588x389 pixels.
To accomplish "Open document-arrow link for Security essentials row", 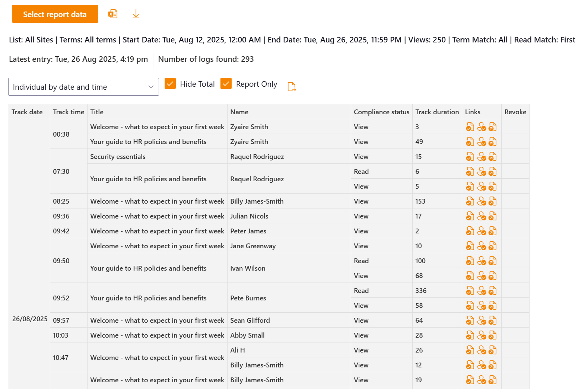I will 492,157.
